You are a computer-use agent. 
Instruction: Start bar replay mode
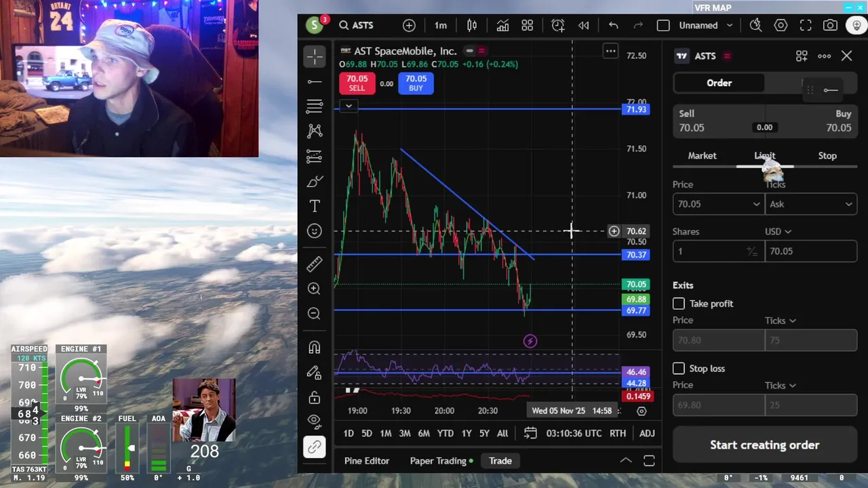pos(583,25)
